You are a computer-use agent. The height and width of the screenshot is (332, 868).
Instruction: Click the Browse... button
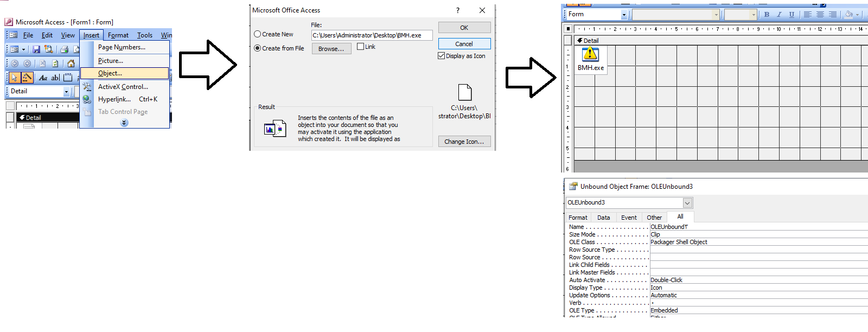(331, 49)
